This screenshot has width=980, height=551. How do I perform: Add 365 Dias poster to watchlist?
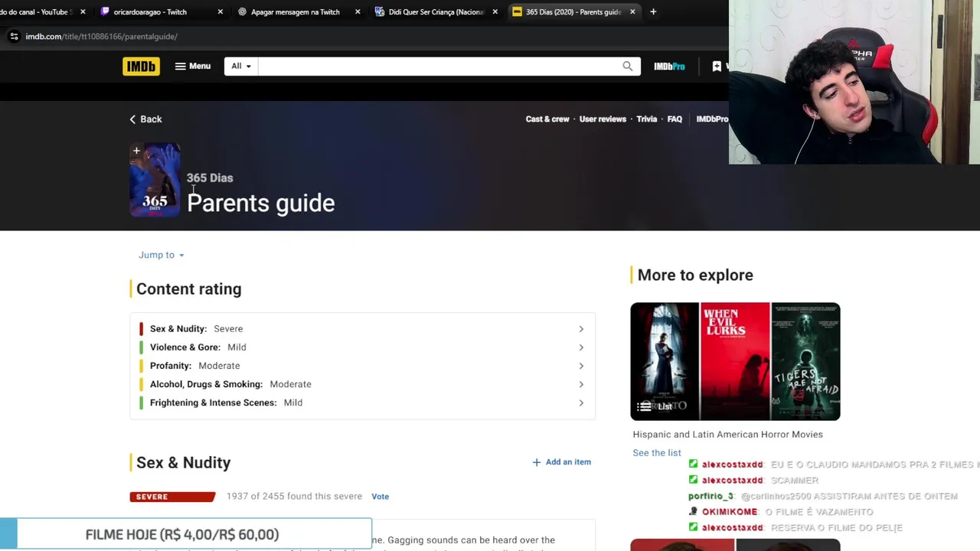click(136, 151)
